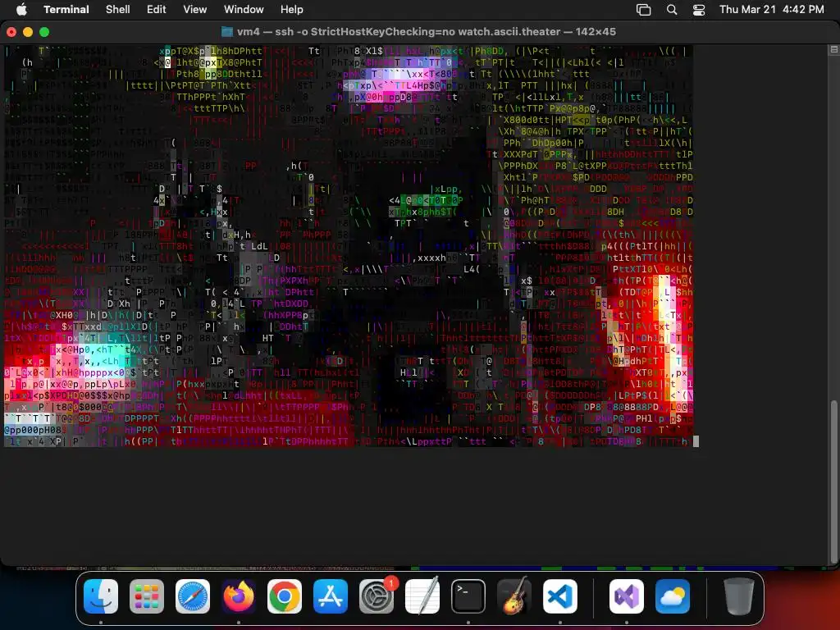
Task: Open the Edit menu
Action: click(157, 10)
